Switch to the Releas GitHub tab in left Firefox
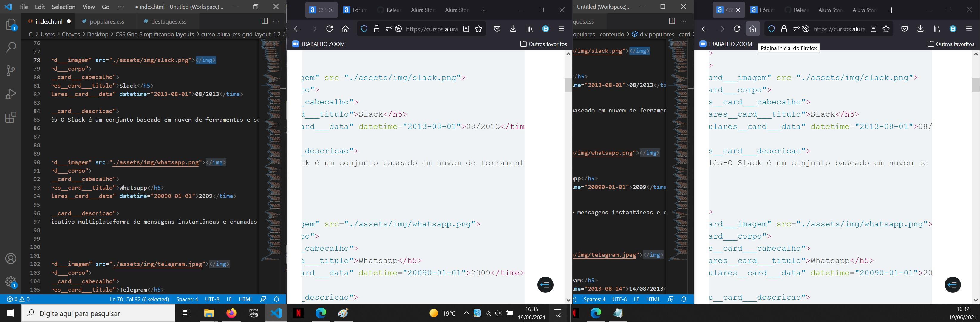 [389, 10]
